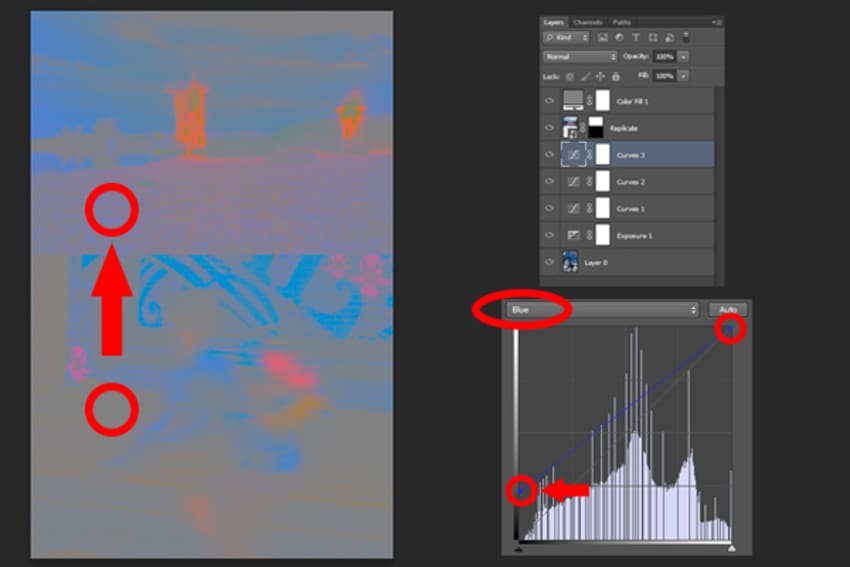The height and width of the screenshot is (567, 850).
Task: Click the lock image pixels brush icon
Action: coord(585,76)
